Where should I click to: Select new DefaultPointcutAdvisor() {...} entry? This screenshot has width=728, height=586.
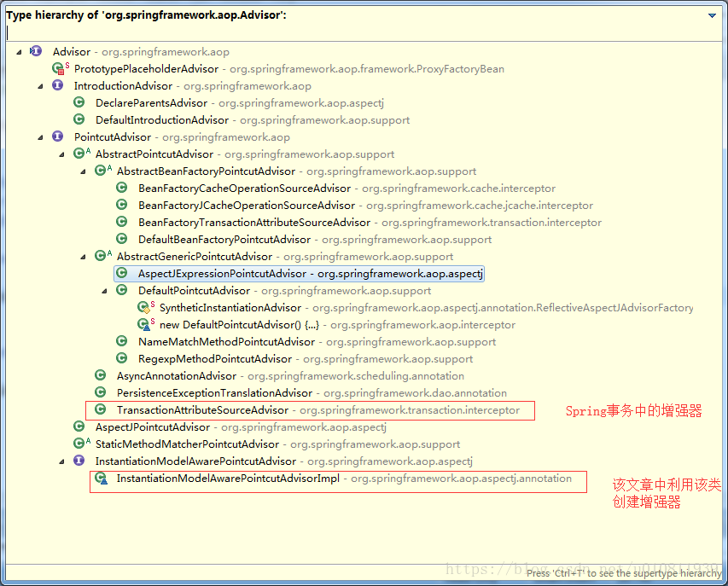point(337,325)
